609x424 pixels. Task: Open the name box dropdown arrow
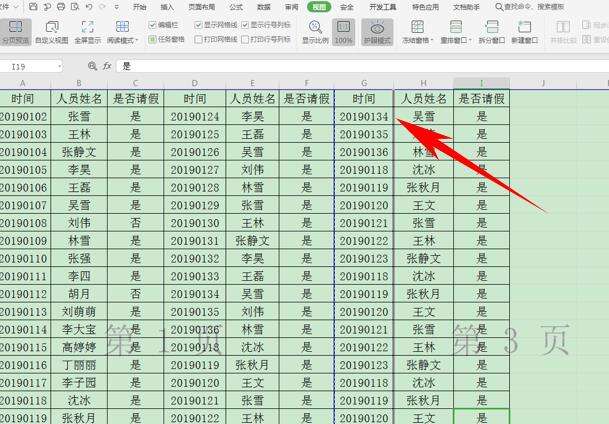coord(59,67)
